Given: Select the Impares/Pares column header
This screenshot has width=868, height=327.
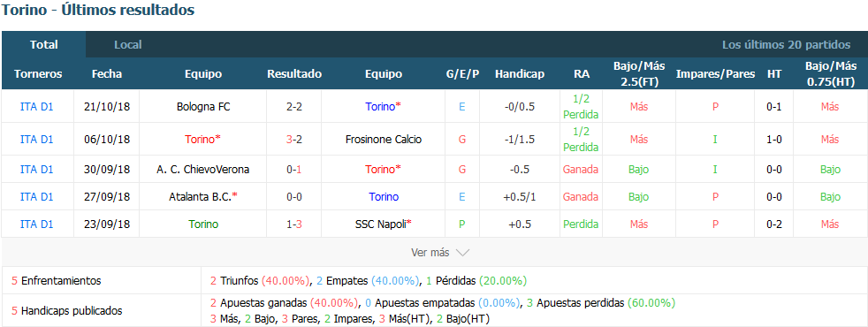Looking at the screenshot, I should [715, 74].
